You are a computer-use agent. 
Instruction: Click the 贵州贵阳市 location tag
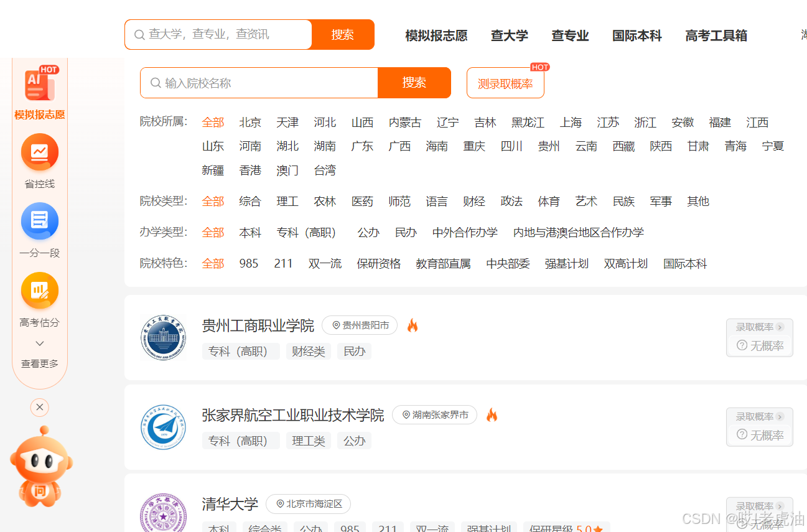360,325
